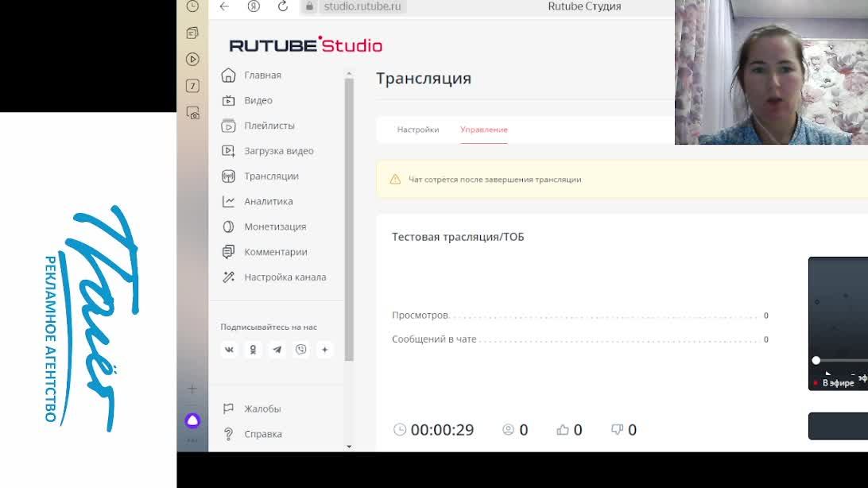Click the likes thumbs-up counter
Screen dimensions: 868x488
coord(570,430)
